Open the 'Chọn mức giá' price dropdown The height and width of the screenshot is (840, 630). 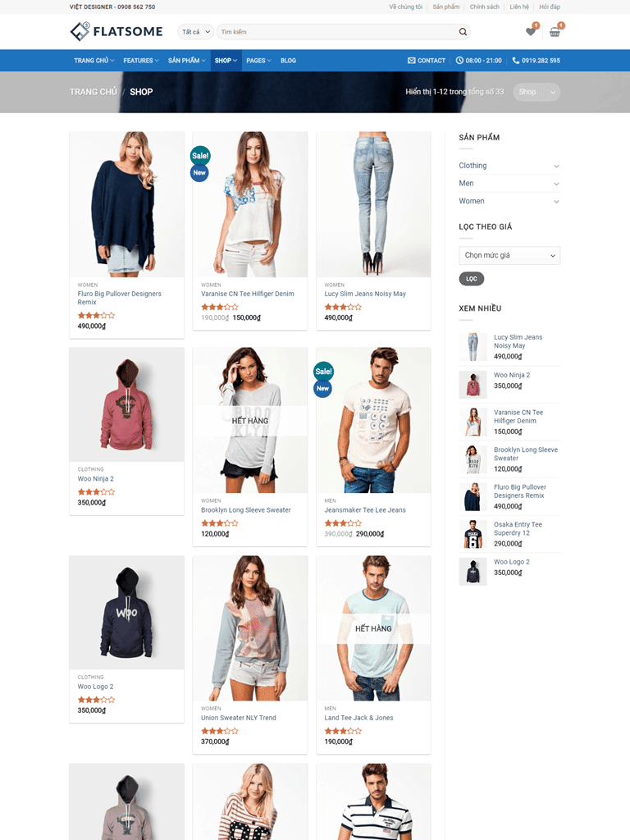pyautogui.click(x=509, y=256)
